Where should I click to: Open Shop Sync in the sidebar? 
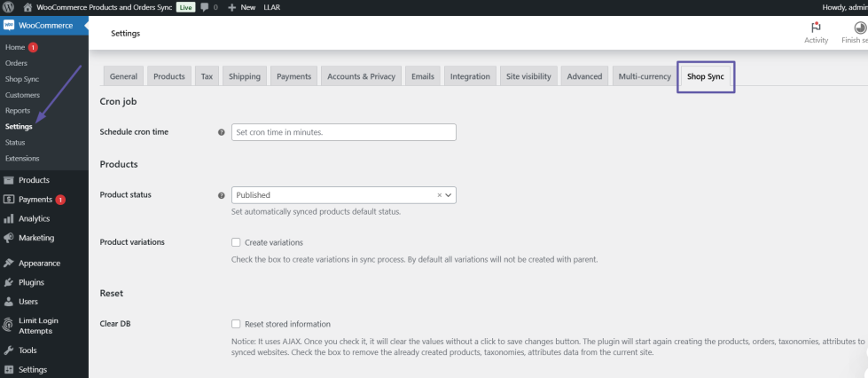[x=22, y=79]
